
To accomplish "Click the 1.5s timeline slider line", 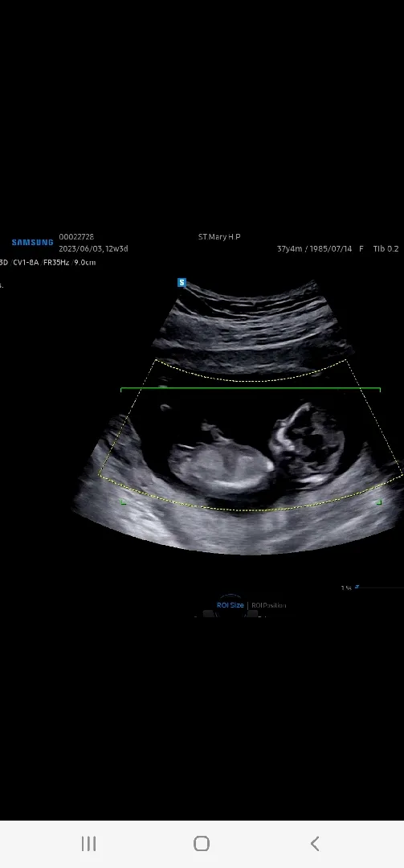I will (x=382, y=588).
